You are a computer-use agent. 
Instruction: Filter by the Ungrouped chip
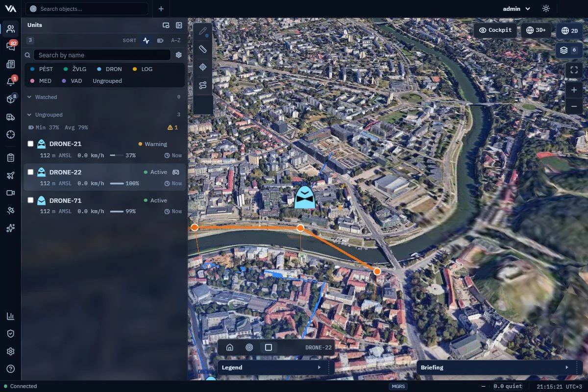click(x=107, y=81)
